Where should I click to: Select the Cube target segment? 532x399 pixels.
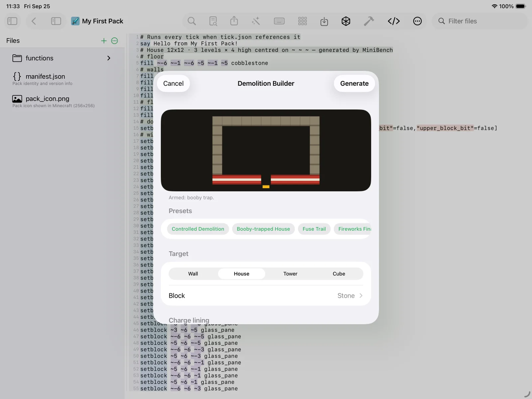[339, 274]
